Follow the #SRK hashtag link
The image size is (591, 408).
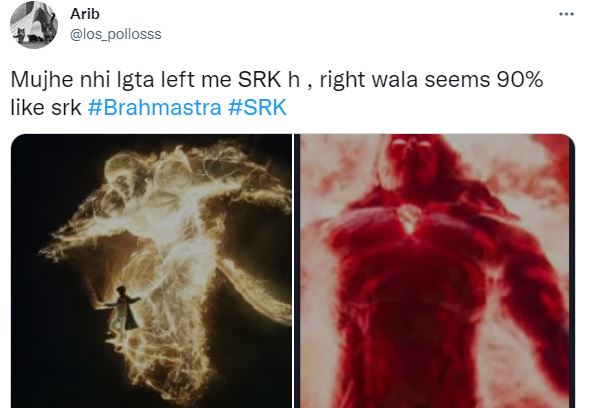point(257,107)
